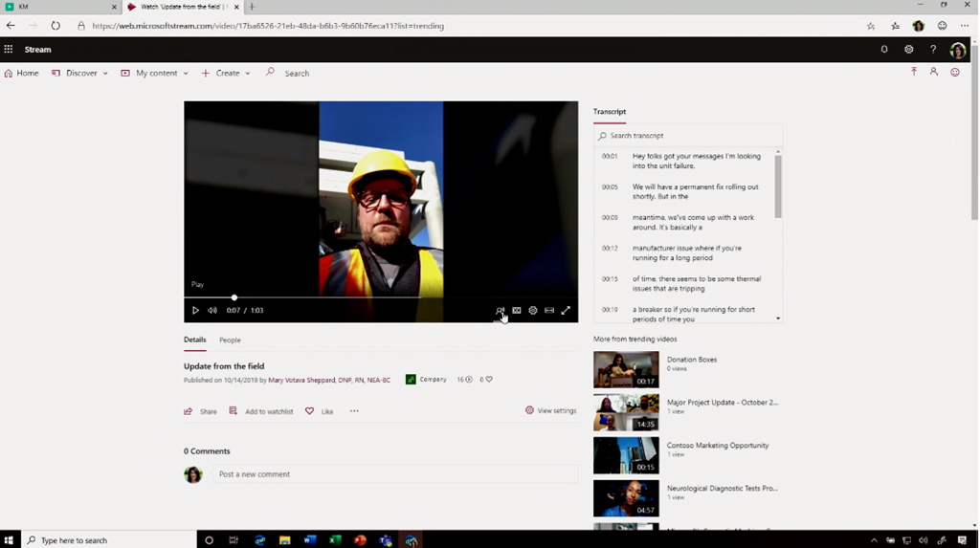Viewport: 980px width, 548px height.
Task: Mute the video volume
Action: point(212,311)
